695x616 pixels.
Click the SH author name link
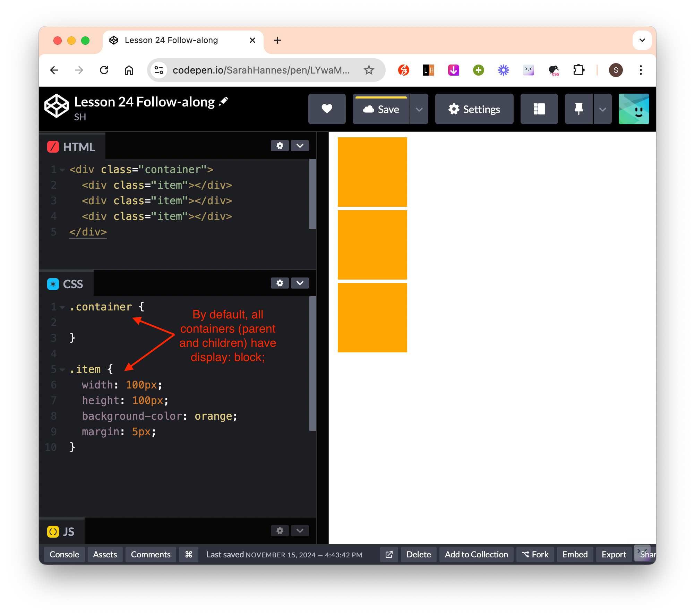(x=80, y=117)
